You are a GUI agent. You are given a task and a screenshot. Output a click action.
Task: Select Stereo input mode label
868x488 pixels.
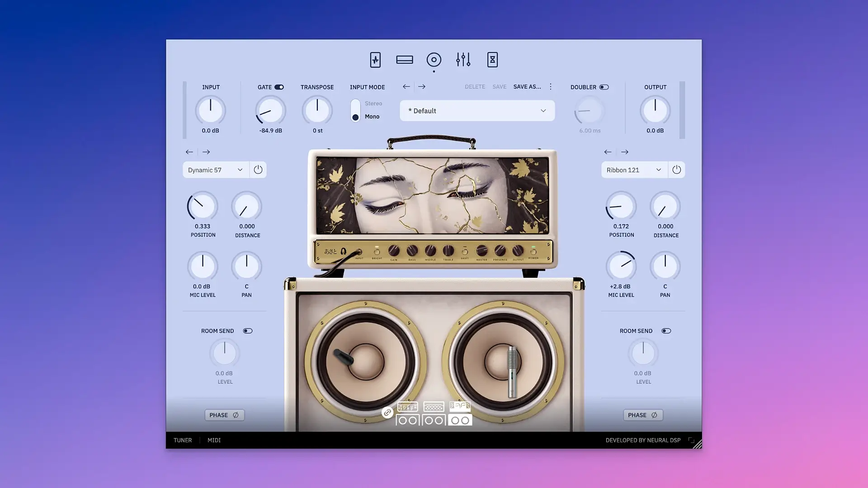(x=373, y=103)
